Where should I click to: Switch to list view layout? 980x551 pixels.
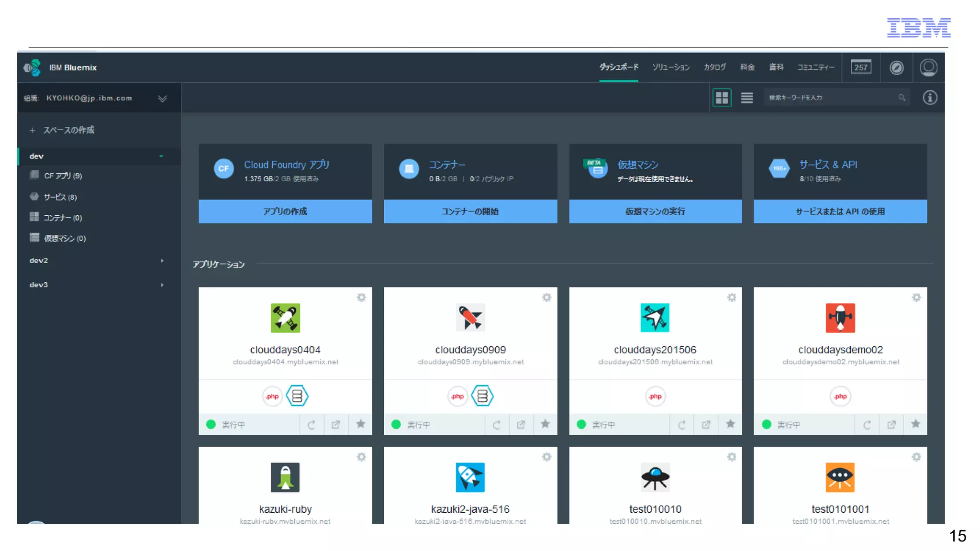747,98
